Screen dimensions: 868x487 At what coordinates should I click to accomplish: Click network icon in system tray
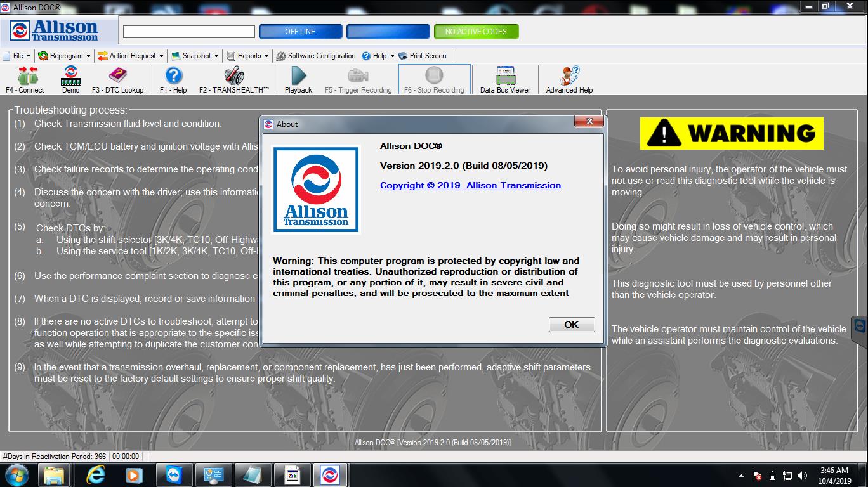[787, 476]
